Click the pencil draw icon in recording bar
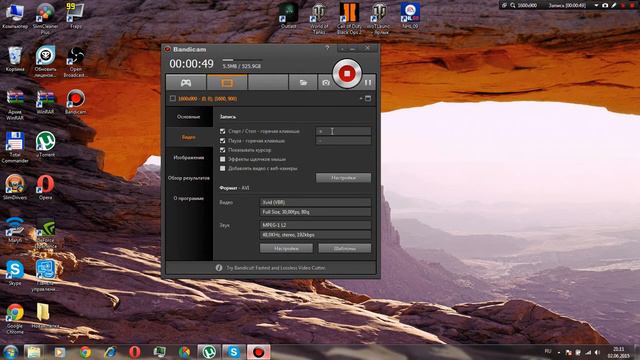 (x=613, y=5)
